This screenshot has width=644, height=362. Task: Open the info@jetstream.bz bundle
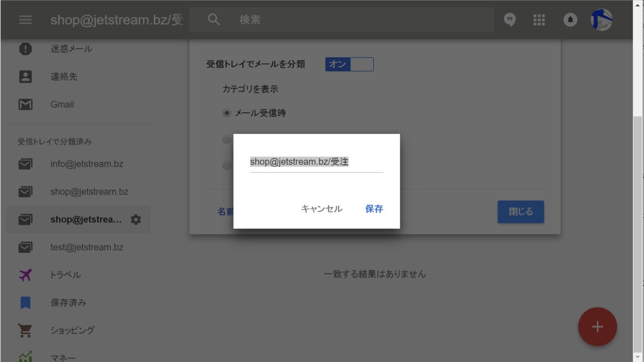(87, 164)
